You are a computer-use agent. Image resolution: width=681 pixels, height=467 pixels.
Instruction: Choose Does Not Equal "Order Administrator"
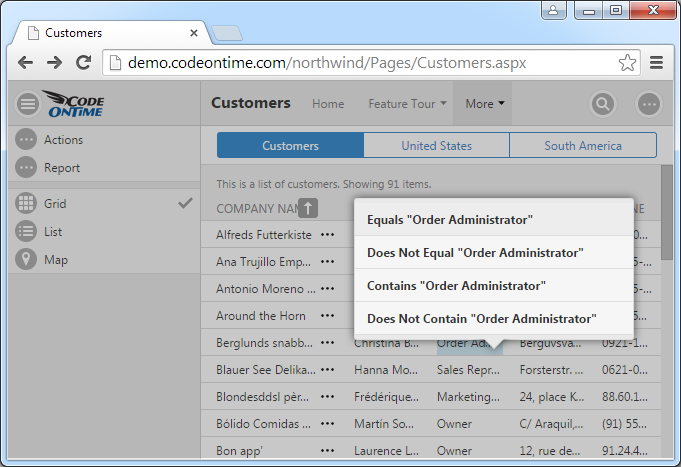(494, 252)
